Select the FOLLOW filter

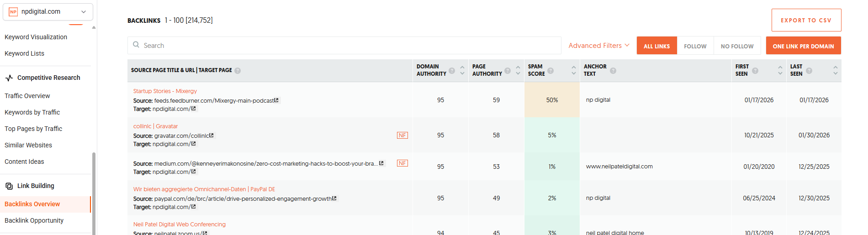(x=695, y=46)
